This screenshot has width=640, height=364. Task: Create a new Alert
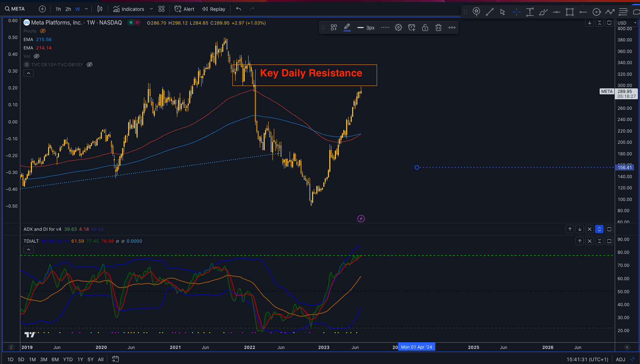[184, 9]
